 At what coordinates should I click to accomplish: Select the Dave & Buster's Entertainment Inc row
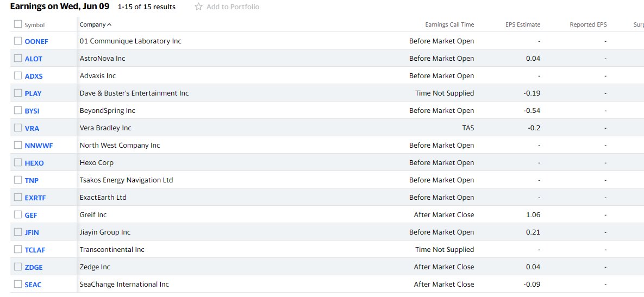click(327, 93)
